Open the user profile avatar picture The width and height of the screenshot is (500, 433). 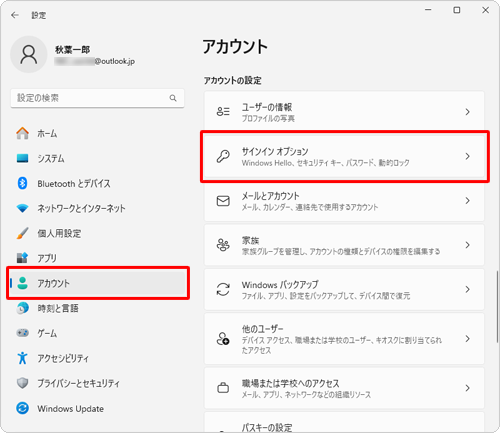(x=29, y=54)
